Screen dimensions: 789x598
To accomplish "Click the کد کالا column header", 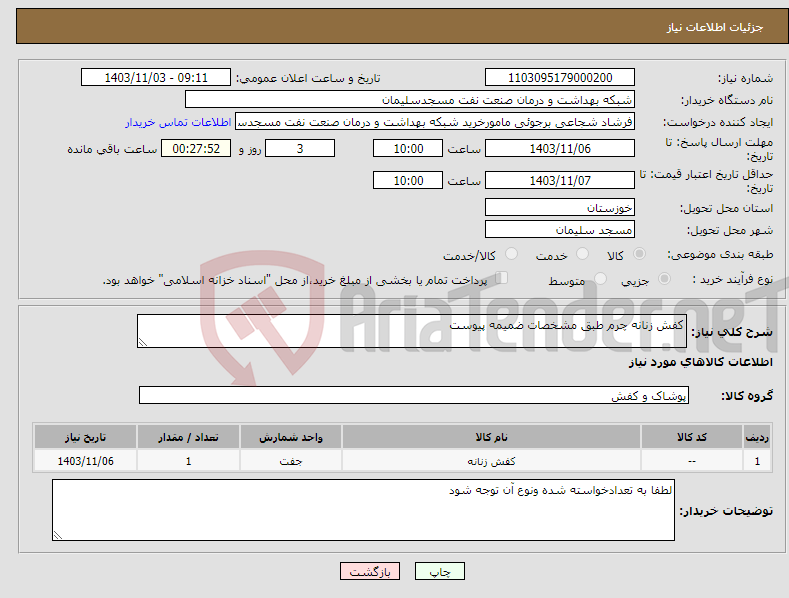I will coord(692,437).
